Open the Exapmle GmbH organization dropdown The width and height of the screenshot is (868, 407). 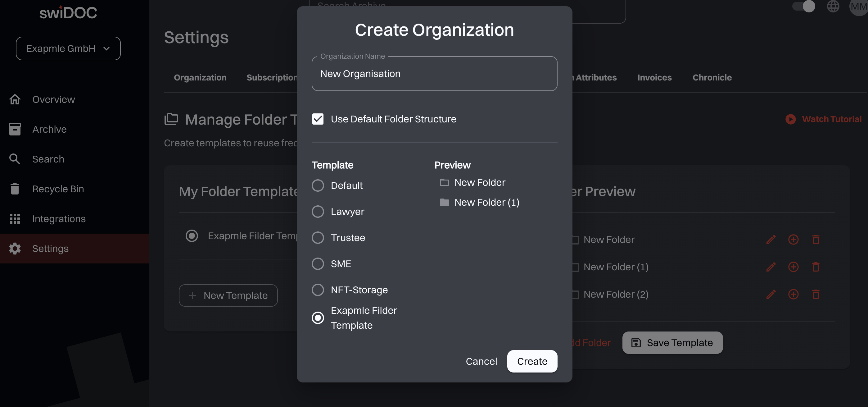68,48
